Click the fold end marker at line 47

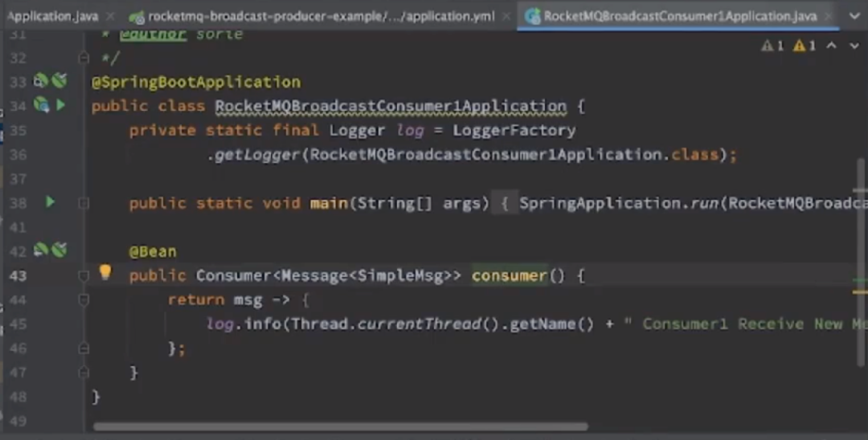point(84,373)
